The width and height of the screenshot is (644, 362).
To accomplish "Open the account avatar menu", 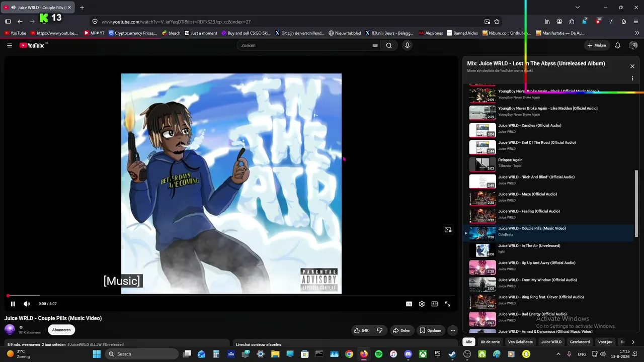I will tap(633, 45).
